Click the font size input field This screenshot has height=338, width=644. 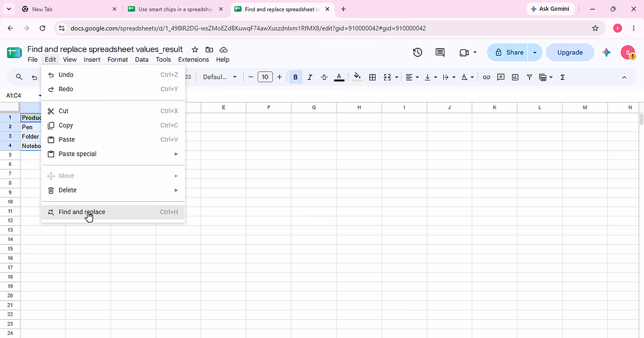tap(265, 77)
